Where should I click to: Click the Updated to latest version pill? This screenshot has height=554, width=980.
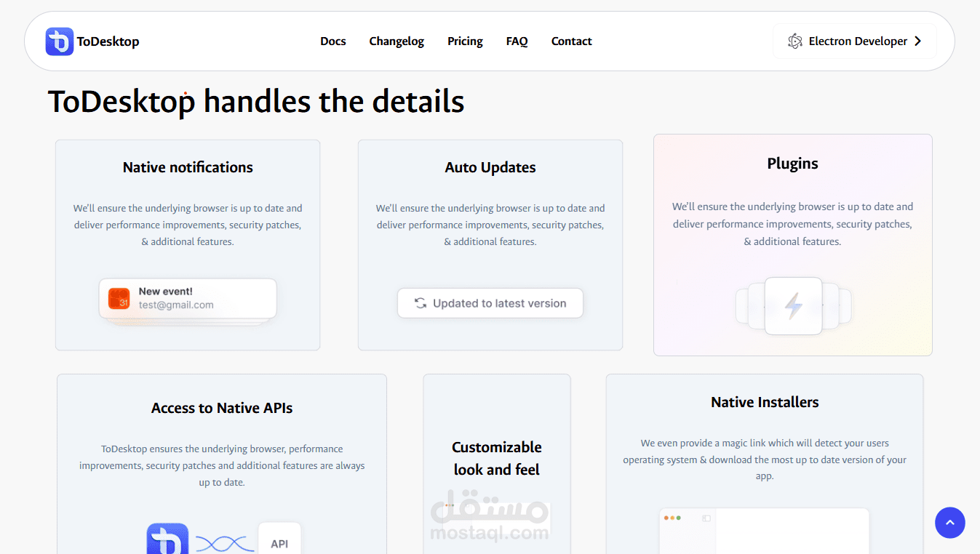tap(490, 303)
